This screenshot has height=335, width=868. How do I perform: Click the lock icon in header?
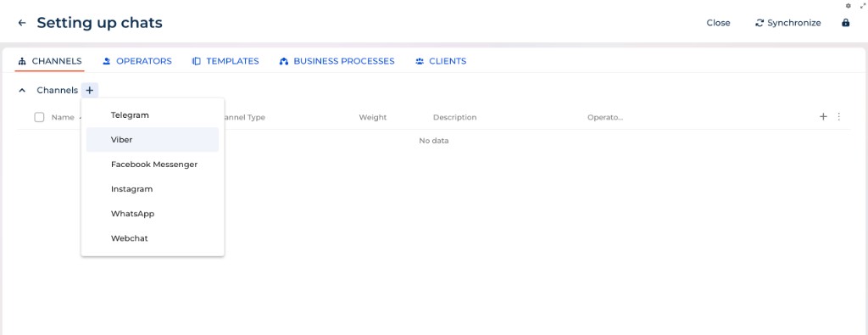click(x=845, y=23)
